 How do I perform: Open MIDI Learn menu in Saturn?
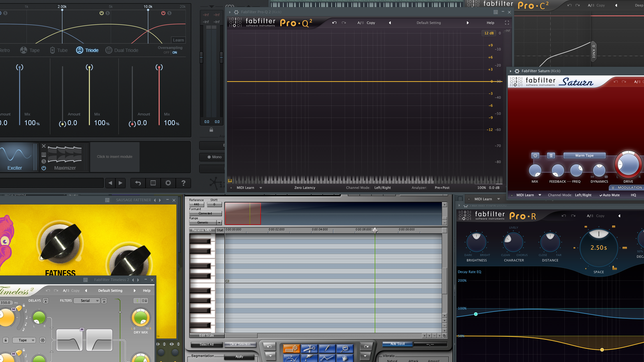point(528,195)
